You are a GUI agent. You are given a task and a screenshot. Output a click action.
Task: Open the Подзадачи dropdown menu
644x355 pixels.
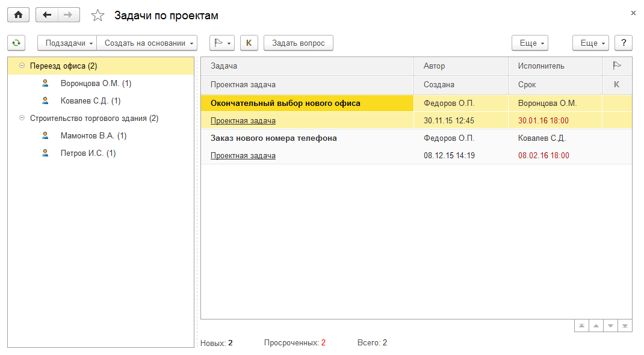coord(67,43)
